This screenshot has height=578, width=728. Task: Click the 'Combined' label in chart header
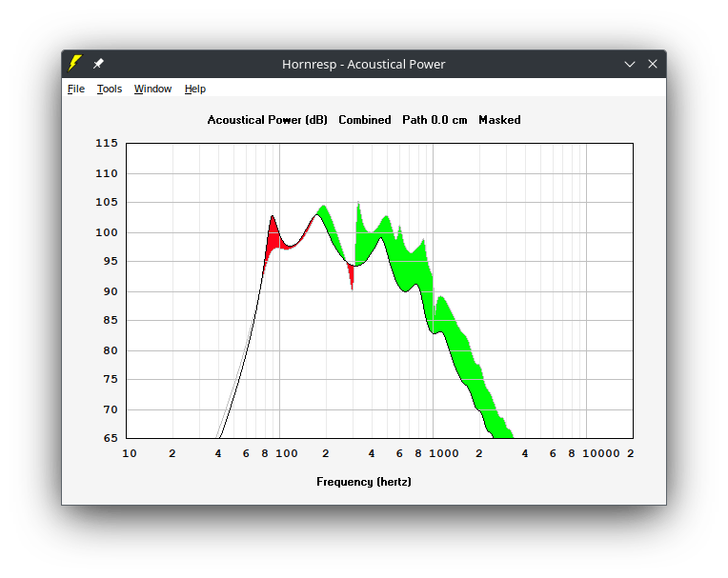tap(364, 120)
